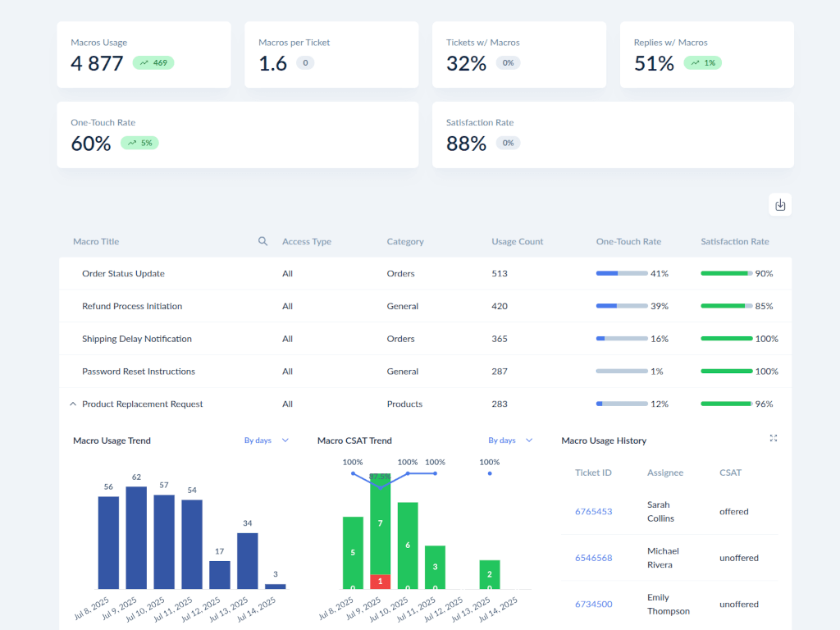Select the Satisfaction Rate column header
The image size is (840, 630).
point(735,241)
